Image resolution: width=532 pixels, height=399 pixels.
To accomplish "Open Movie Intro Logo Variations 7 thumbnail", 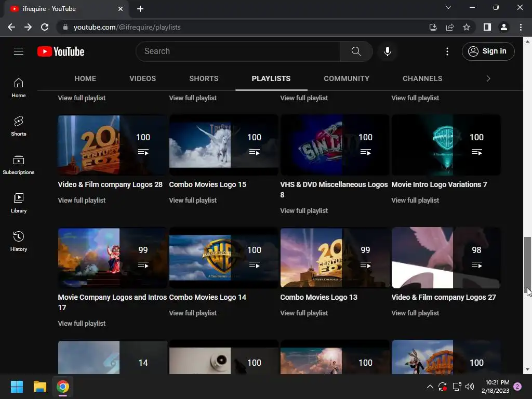I will point(446,145).
